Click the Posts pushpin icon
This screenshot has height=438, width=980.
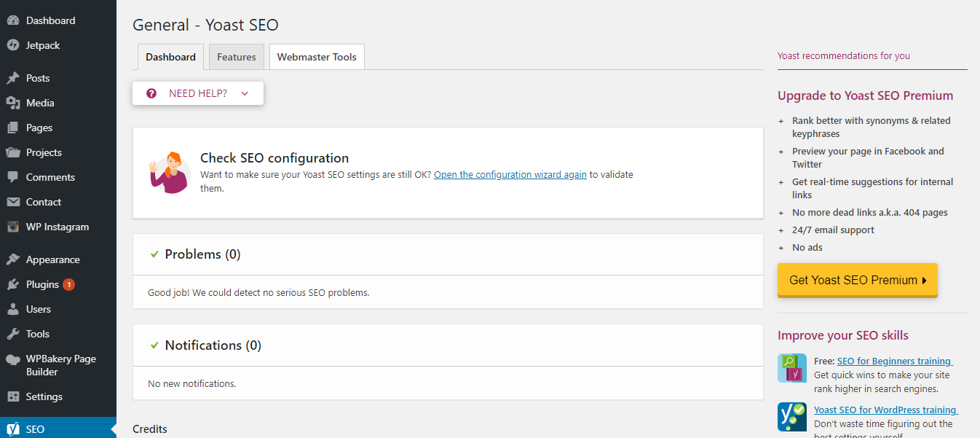(13, 78)
